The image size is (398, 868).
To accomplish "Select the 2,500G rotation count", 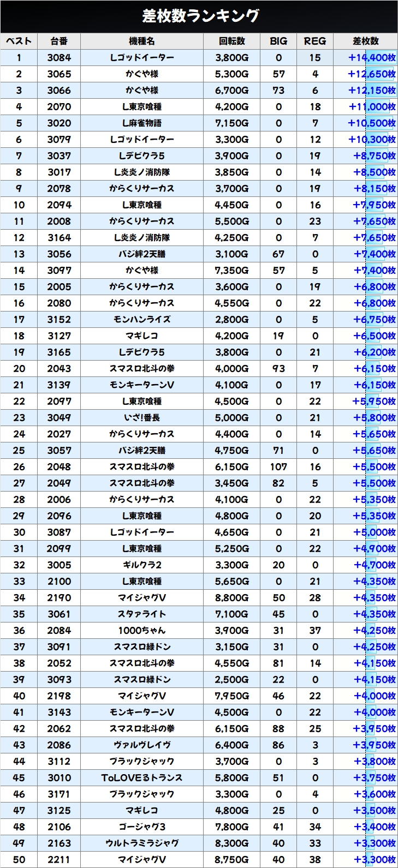I will coord(231,679).
